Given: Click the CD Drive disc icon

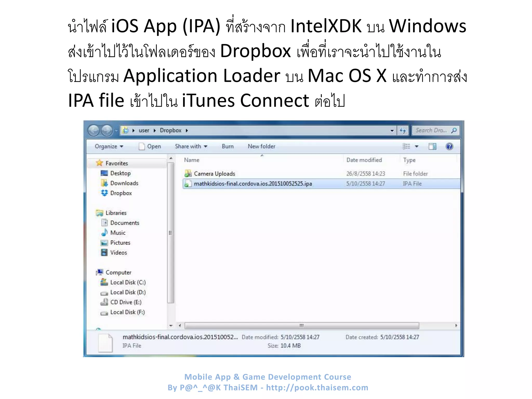Looking at the screenshot, I should (x=104, y=302).
